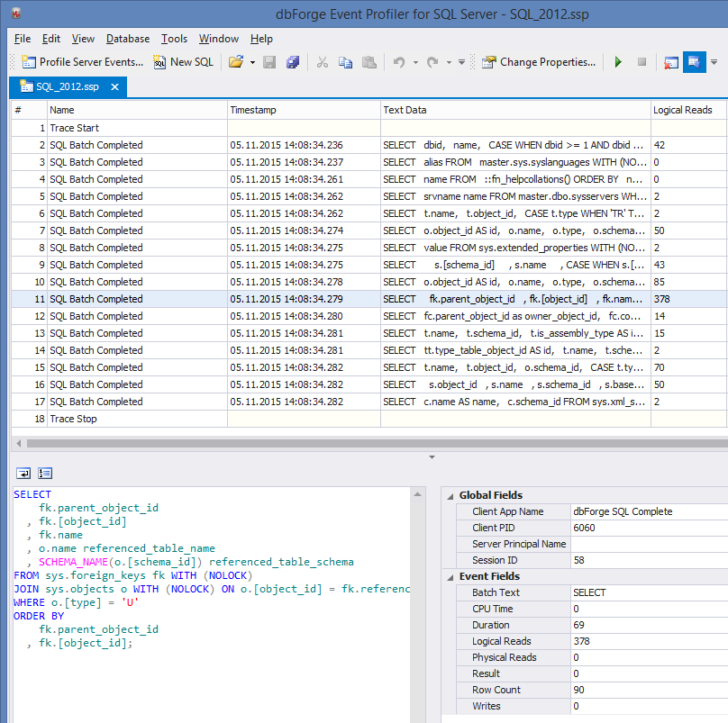Image resolution: width=728 pixels, height=723 pixels.
Task: Click the Copy icon
Action: (345, 62)
